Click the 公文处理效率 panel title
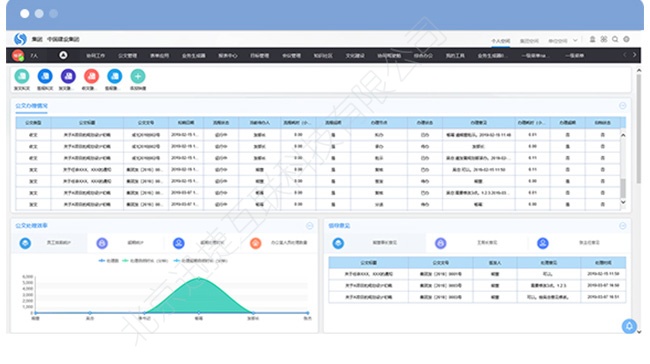The image size is (650, 364). pos(32,226)
